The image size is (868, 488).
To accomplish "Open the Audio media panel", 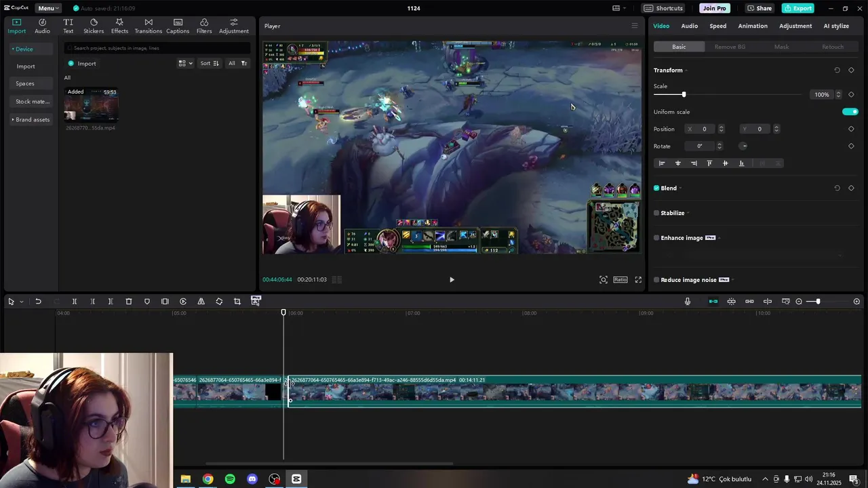I will [x=42, y=26].
